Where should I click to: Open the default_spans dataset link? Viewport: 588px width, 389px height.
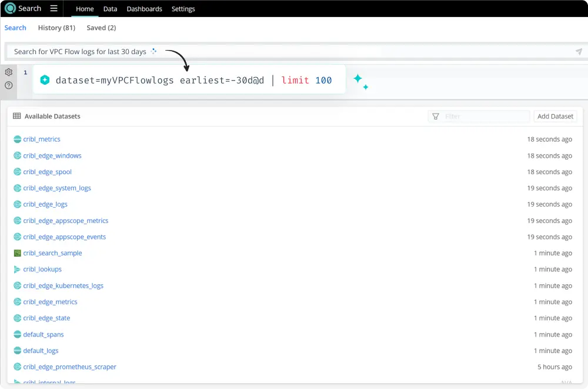tap(44, 334)
